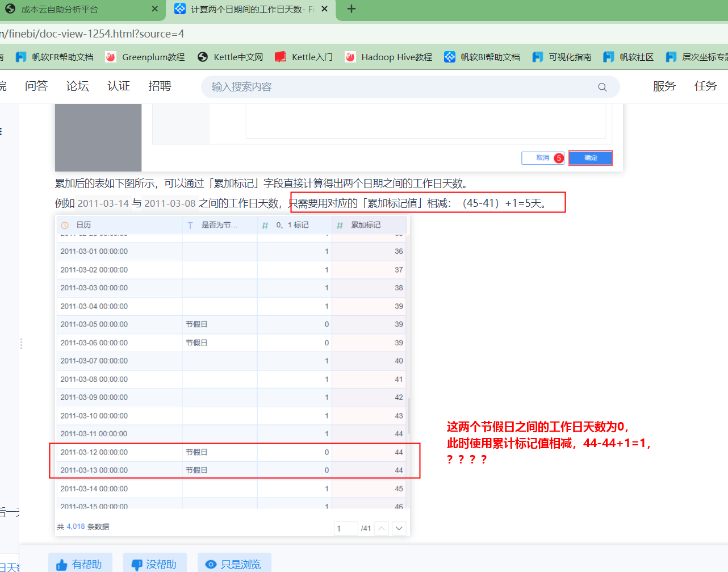
Task: Go to 招聘 in site navigation
Action: (x=160, y=86)
